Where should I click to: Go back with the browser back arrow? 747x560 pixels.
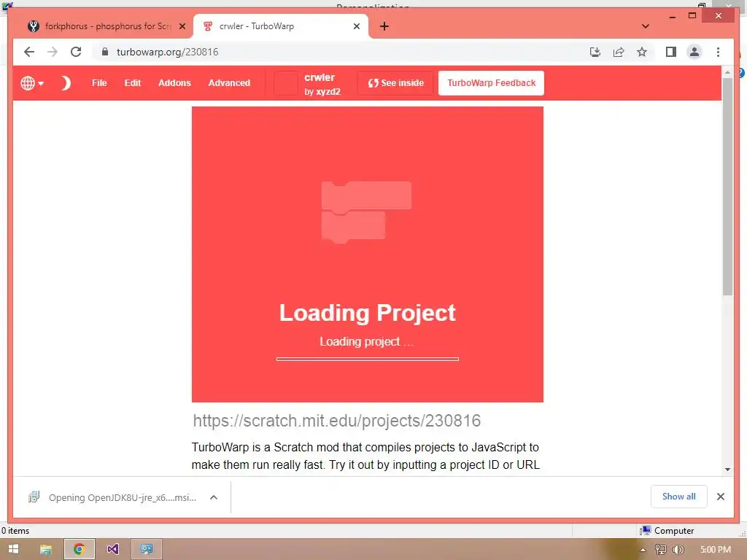click(x=29, y=52)
